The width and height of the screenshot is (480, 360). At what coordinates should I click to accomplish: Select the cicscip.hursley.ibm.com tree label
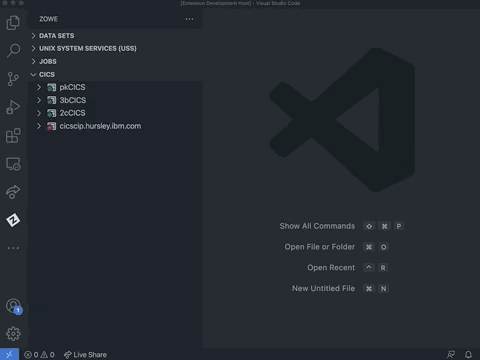coord(100,126)
